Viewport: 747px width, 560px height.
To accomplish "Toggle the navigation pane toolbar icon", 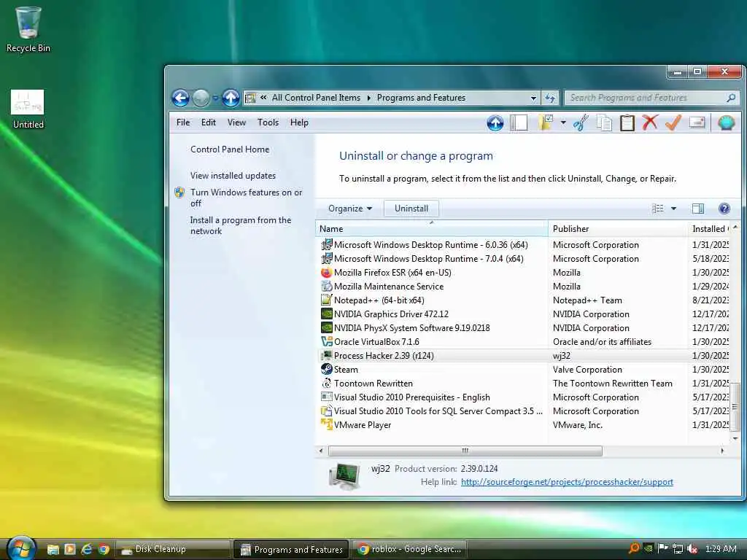I will pyautogui.click(x=519, y=122).
